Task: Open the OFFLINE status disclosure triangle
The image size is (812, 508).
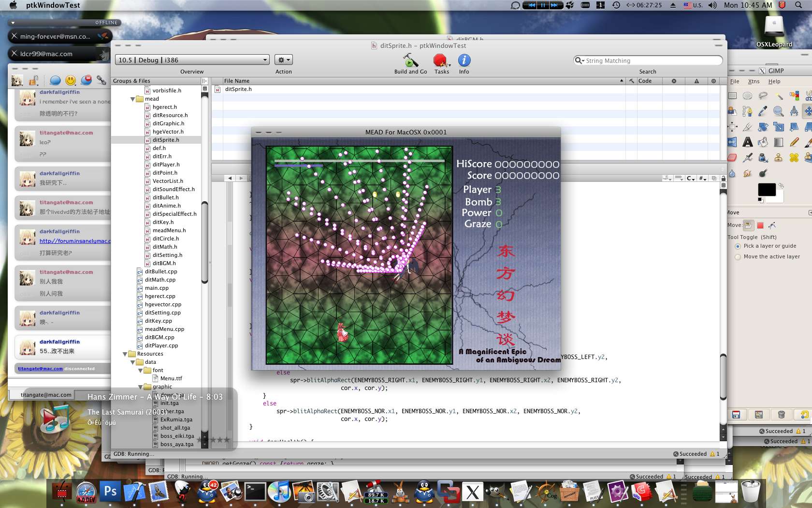Action: tap(13, 23)
